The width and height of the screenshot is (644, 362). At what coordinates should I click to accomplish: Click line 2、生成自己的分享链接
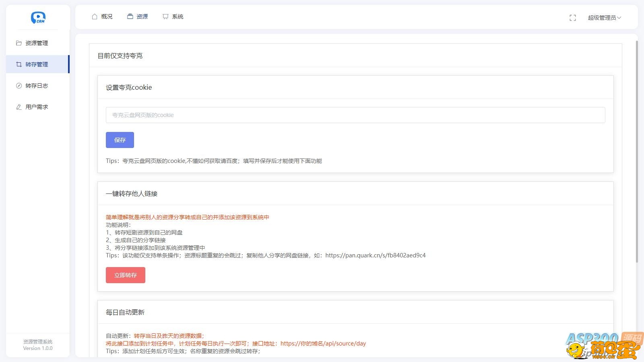pos(136,240)
